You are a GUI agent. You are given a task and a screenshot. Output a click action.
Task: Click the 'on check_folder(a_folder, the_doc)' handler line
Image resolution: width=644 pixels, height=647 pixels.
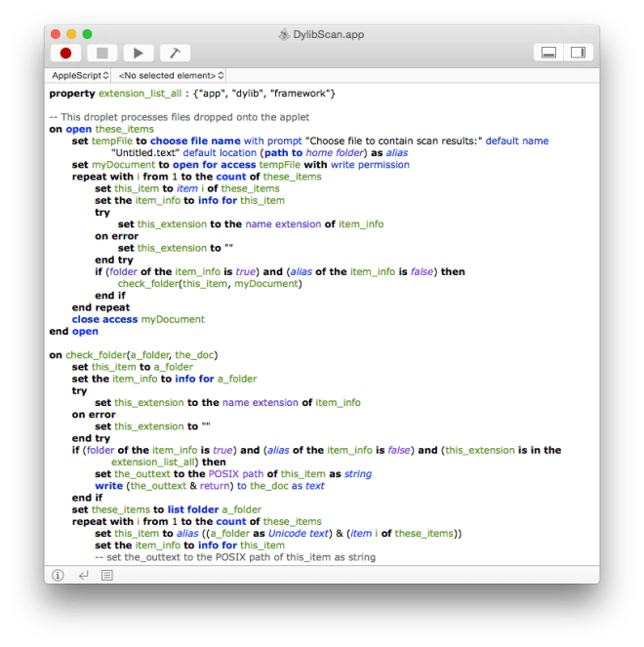click(x=134, y=355)
